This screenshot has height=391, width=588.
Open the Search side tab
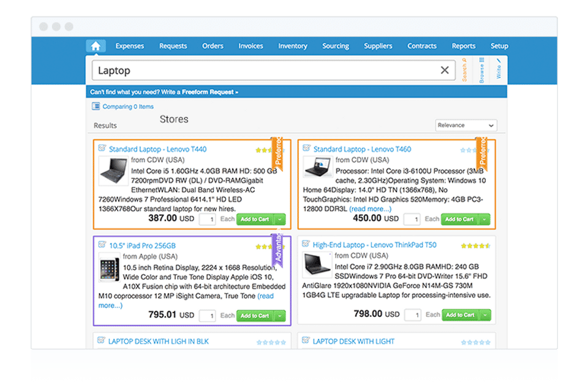(x=464, y=70)
